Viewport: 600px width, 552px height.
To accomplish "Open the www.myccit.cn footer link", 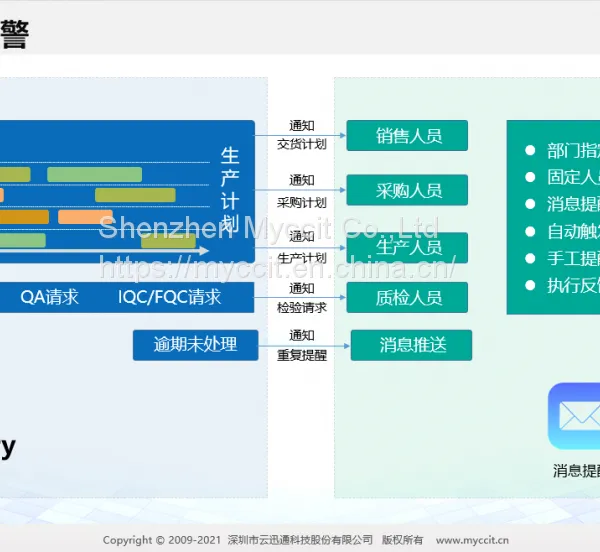I will [x=472, y=540].
